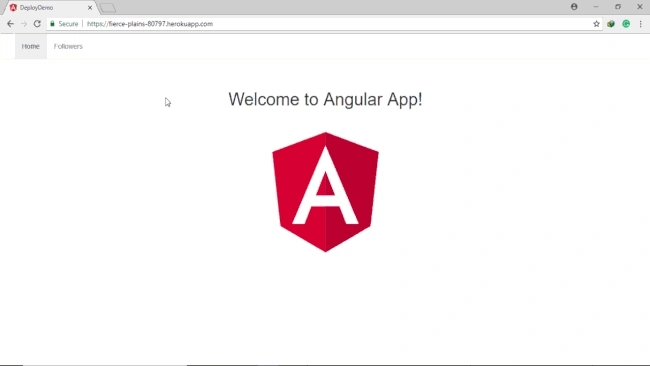Close the DeployDemo tab
This screenshot has height=366, width=650.
click(90, 8)
